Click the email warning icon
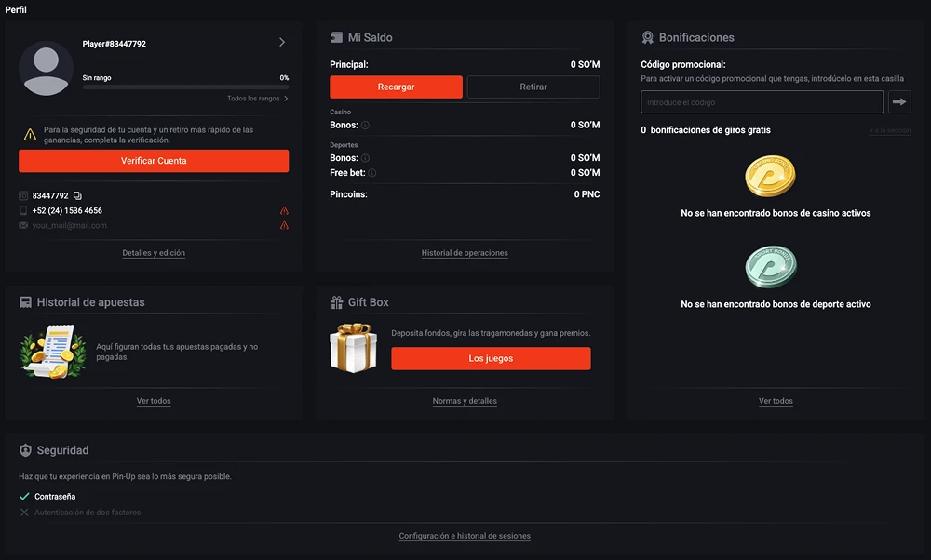 click(x=284, y=225)
